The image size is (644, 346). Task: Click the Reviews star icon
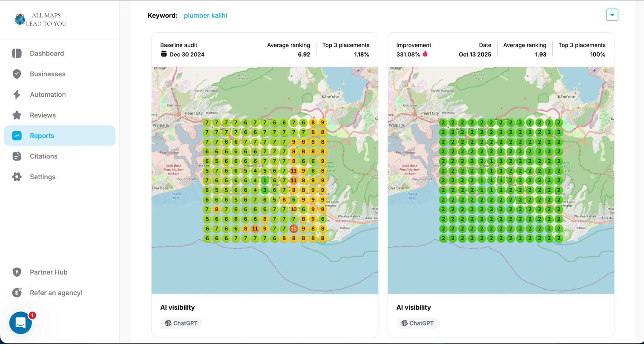[17, 115]
